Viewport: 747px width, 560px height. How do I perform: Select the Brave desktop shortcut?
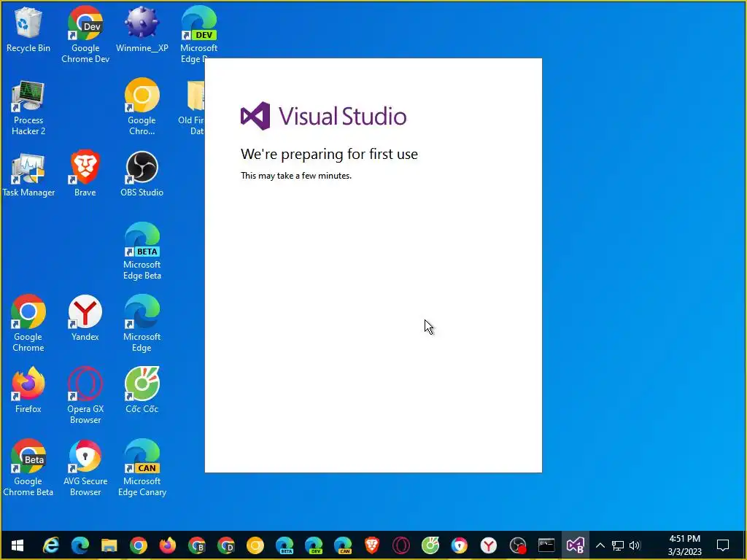[x=85, y=174]
